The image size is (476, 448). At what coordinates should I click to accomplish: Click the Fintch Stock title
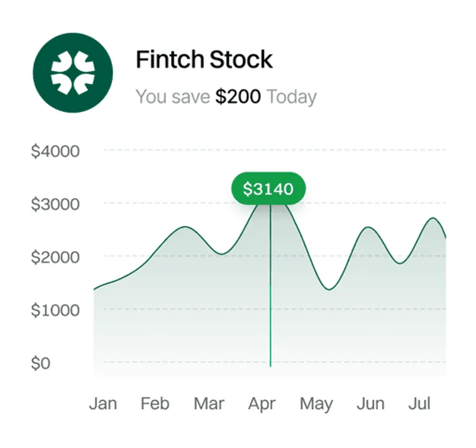point(204,59)
